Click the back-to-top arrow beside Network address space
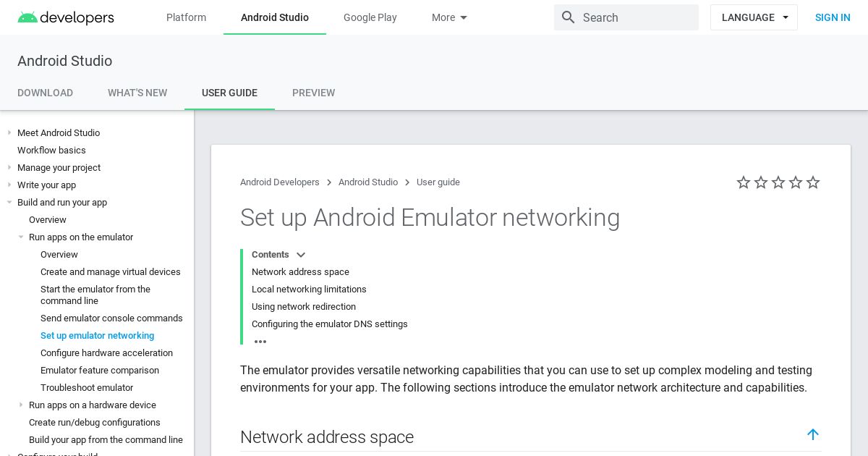 click(813, 434)
